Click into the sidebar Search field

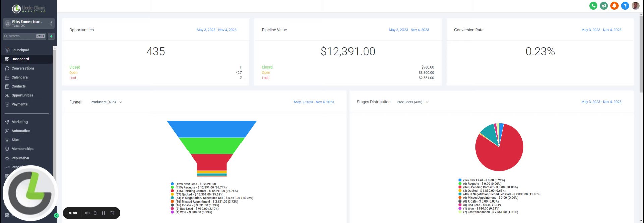coord(24,36)
